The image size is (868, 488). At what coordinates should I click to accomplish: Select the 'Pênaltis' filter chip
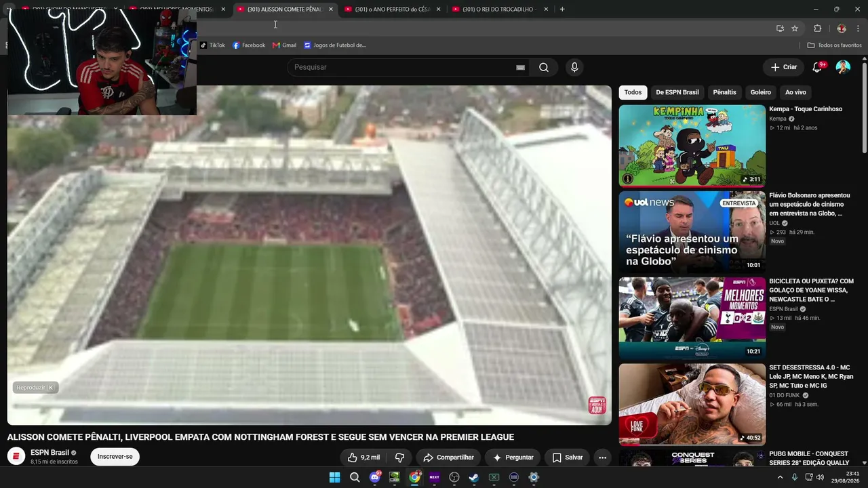(x=724, y=92)
